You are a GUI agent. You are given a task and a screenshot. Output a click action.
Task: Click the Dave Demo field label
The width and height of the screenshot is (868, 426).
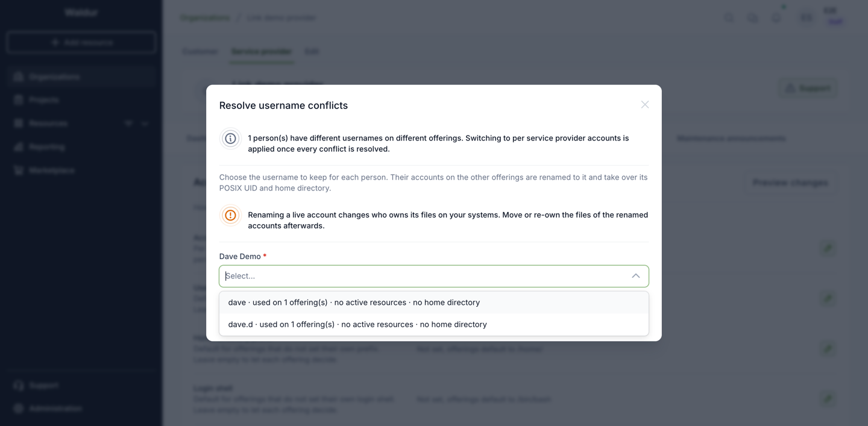click(x=240, y=257)
